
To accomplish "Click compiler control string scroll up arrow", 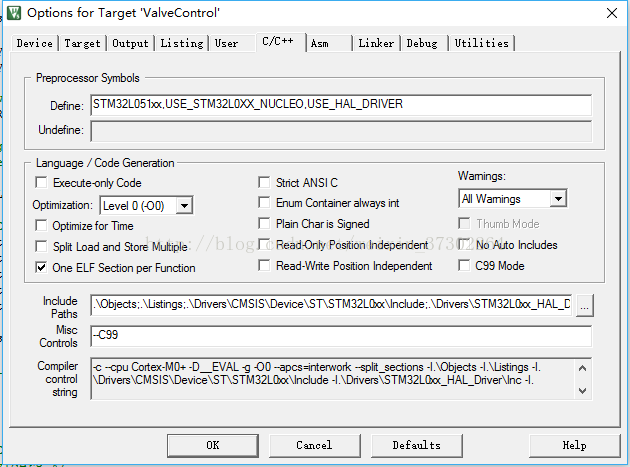I will pyautogui.click(x=583, y=368).
